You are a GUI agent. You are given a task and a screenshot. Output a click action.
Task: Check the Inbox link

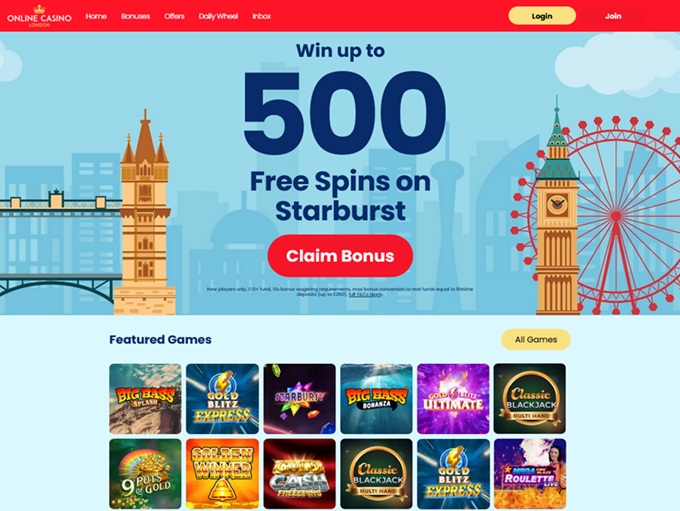[x=262, y=16]
